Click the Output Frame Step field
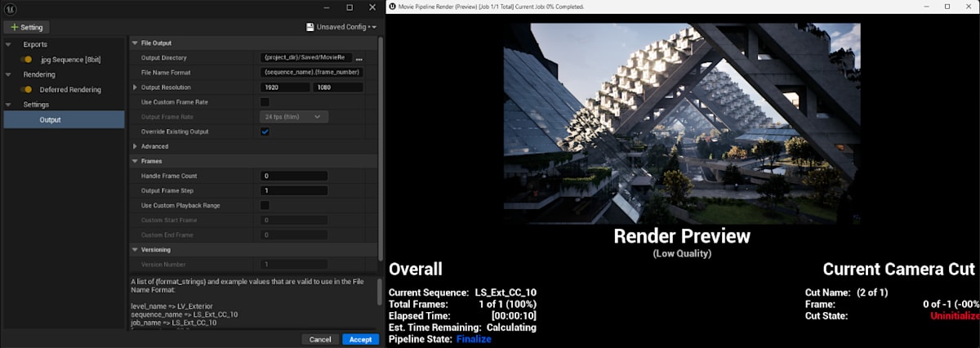Image resolution: width=980 pixels, height=348 pixels. [x=293, y=190]
